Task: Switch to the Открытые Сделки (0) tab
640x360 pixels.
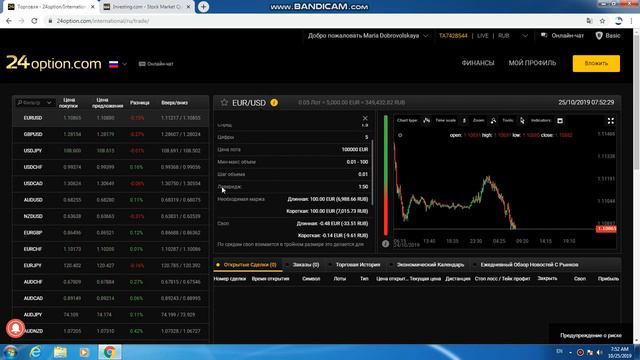Action: click(x=248, y=264)
